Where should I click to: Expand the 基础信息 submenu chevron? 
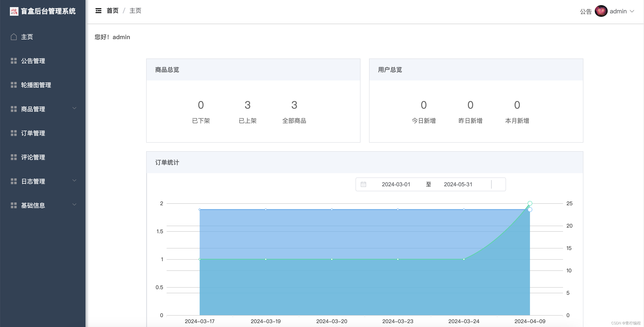click(x=74, y=204)
